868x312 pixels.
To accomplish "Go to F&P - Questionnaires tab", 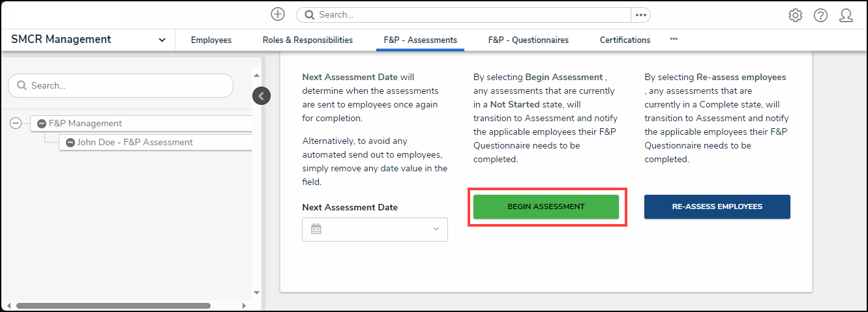I will click(x=528, y=40).
